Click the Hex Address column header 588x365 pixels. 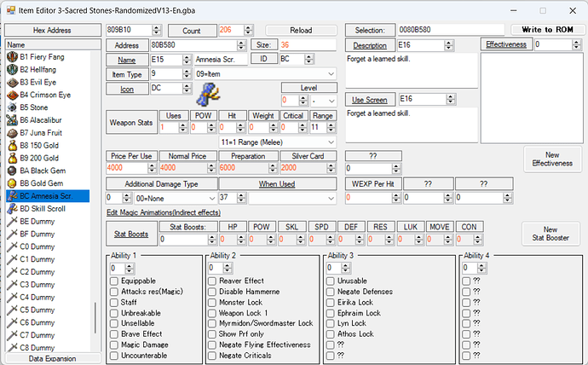(x=50, y=30)
